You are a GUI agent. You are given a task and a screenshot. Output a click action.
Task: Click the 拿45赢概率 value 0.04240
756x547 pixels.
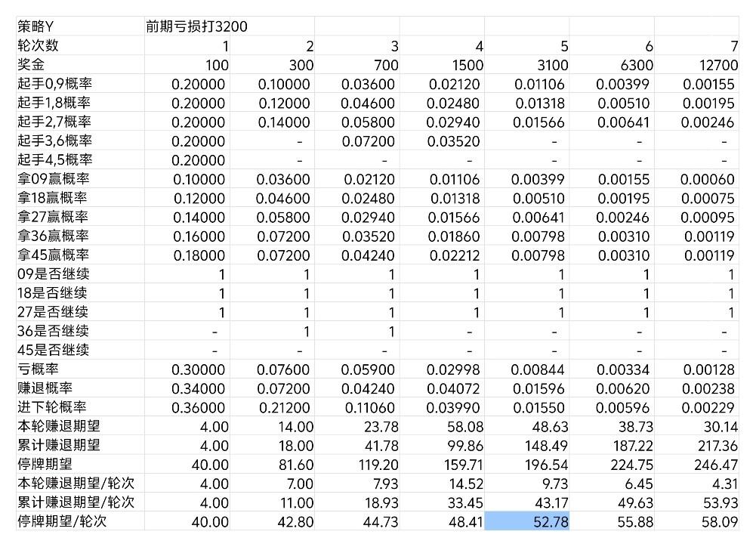[x=369, y=255]
